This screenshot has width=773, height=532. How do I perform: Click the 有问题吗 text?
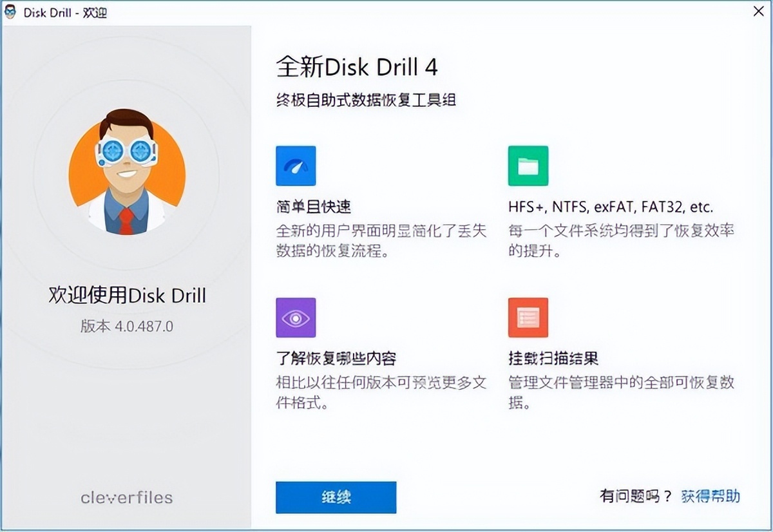[x=635, y=496]
